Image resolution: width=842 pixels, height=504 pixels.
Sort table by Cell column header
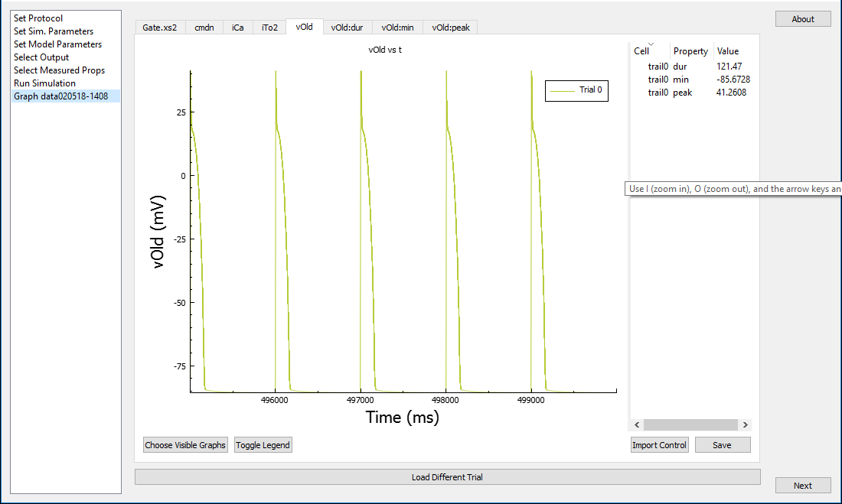point(650,51)
